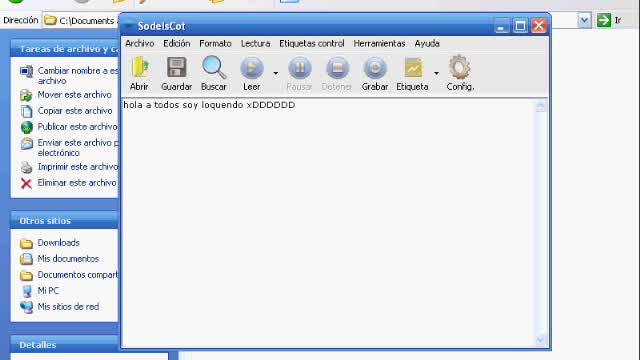
Task: Expand the Leer dropdown arrow
Action: pos(276,73)
